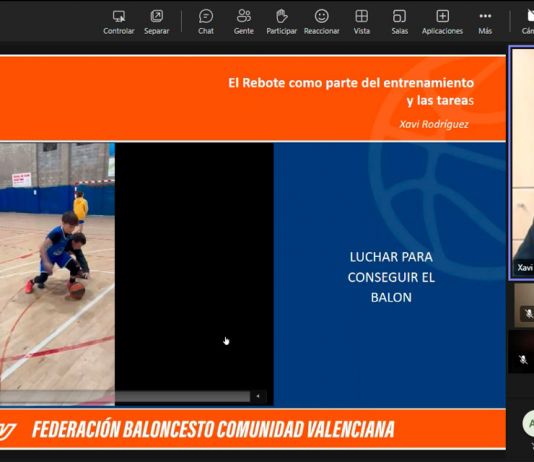Click the muted microphone icon on second participant tile
The image size is (534, 462).
point(528,314)
